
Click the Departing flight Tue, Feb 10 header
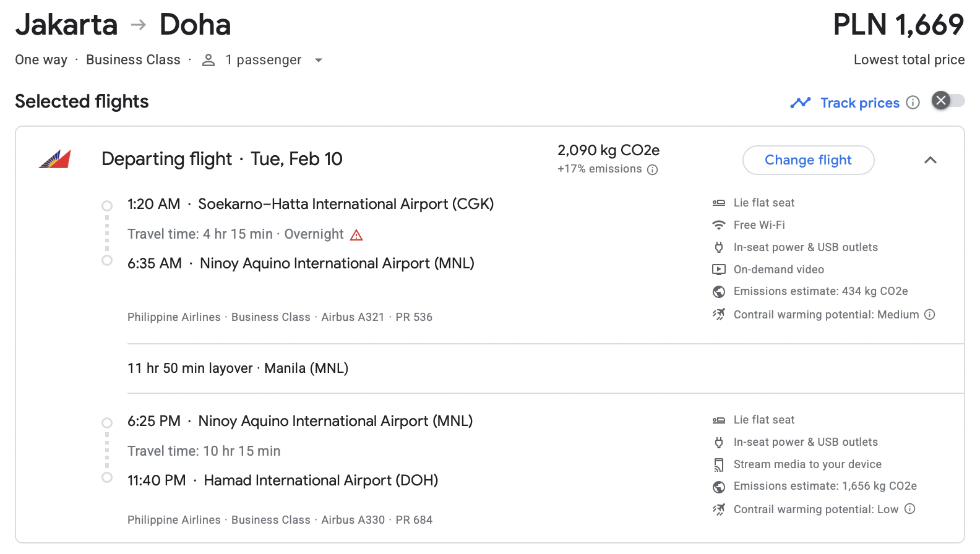[221, 159]
